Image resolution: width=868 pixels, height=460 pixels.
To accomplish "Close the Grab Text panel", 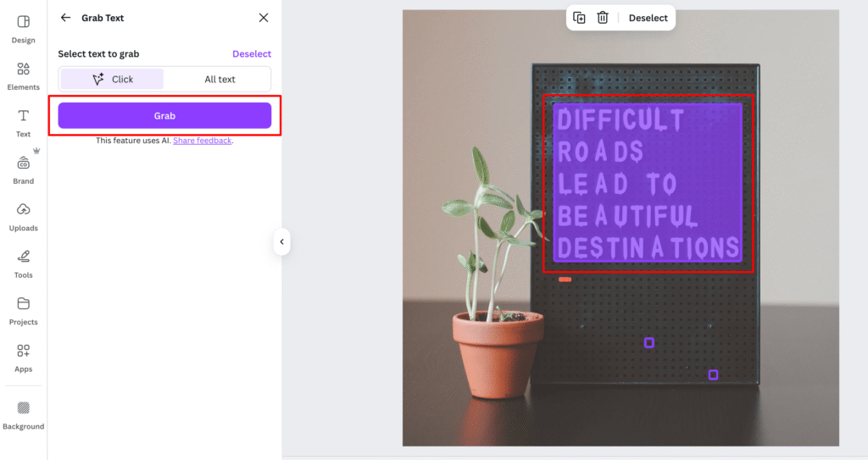I will [264, 18].
